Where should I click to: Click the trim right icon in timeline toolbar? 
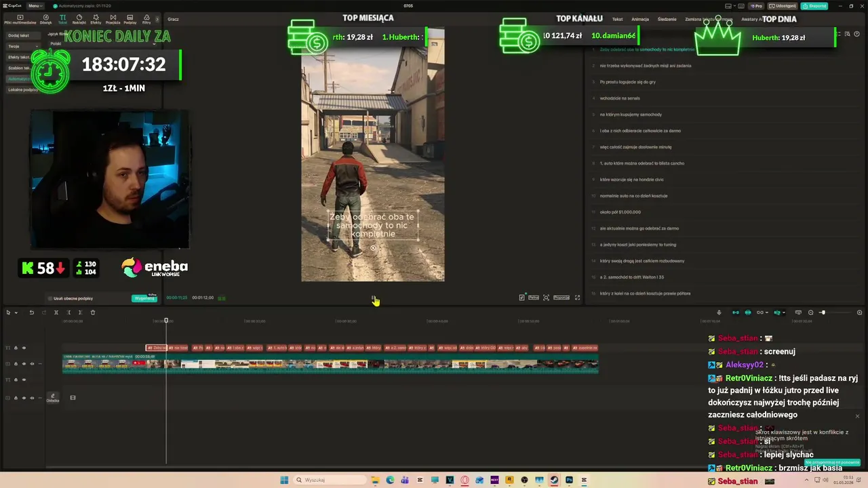click(80, 312)
